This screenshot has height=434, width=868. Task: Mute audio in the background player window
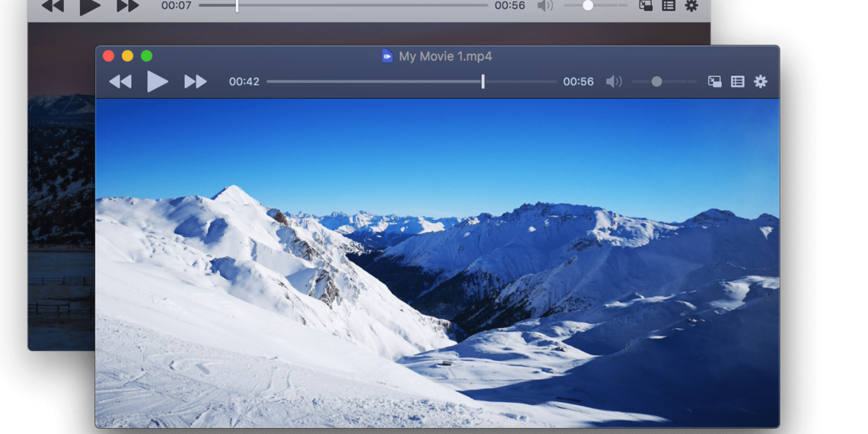[545, 6]
